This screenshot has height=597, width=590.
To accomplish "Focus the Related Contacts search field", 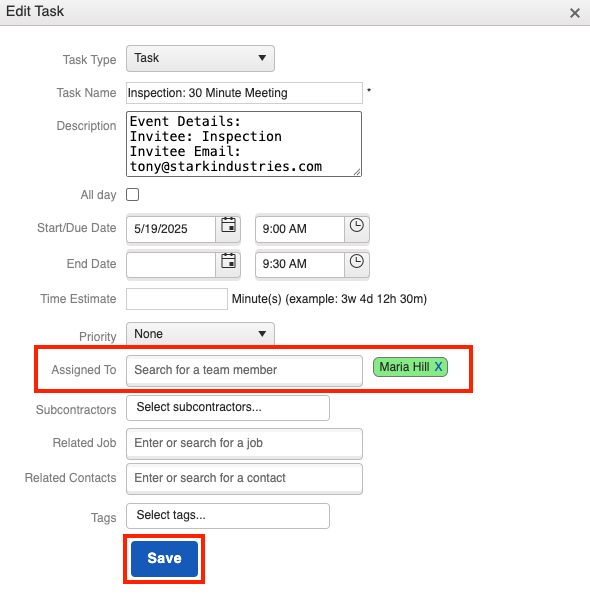I will (x=244, y=478).
